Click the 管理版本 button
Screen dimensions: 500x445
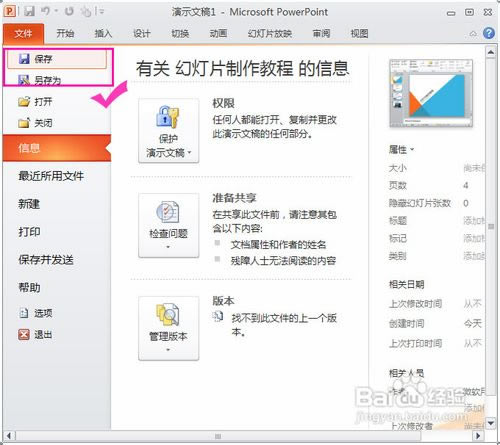point(169,328)
